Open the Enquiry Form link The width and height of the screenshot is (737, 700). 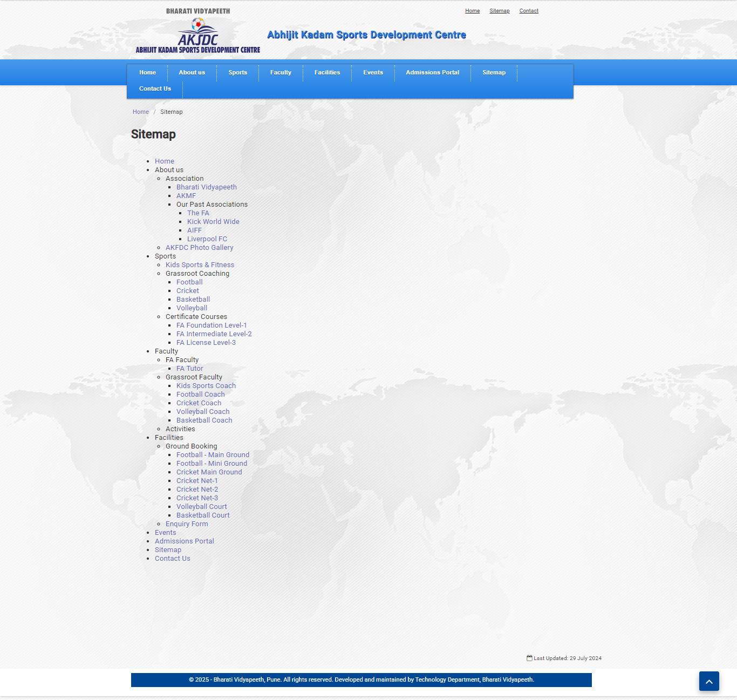187,524
